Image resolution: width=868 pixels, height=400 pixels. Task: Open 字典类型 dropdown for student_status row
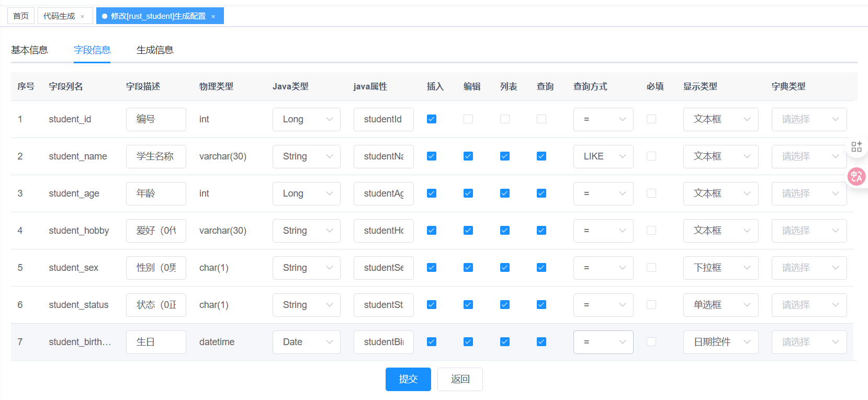pos(808,305)
